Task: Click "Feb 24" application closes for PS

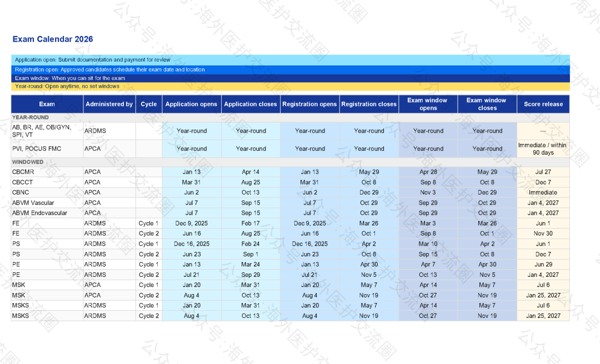Action: (x=251, y=244)
